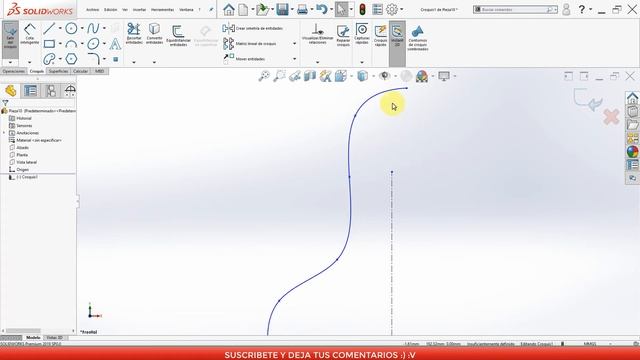Click the Undo icon
Image resolution: width=640 pixels, height=360 pixels.
[322, 9]
